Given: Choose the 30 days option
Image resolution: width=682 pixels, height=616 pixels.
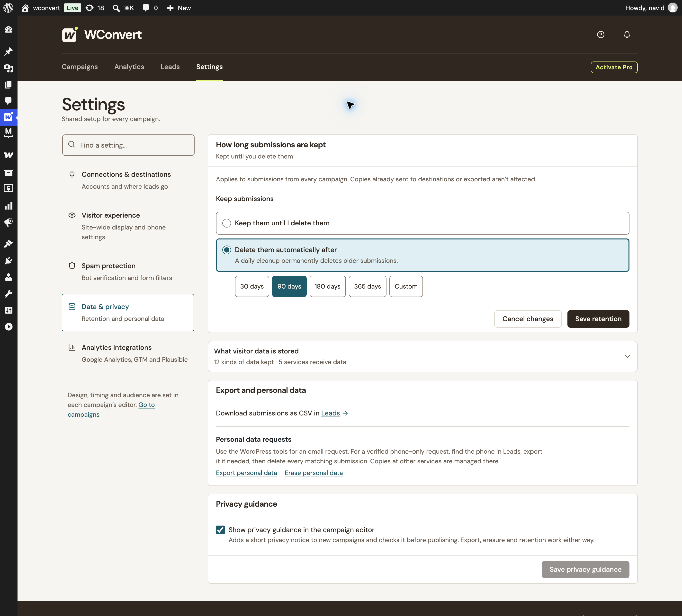Looking at the screenshot, I should (x=252, y=286).
